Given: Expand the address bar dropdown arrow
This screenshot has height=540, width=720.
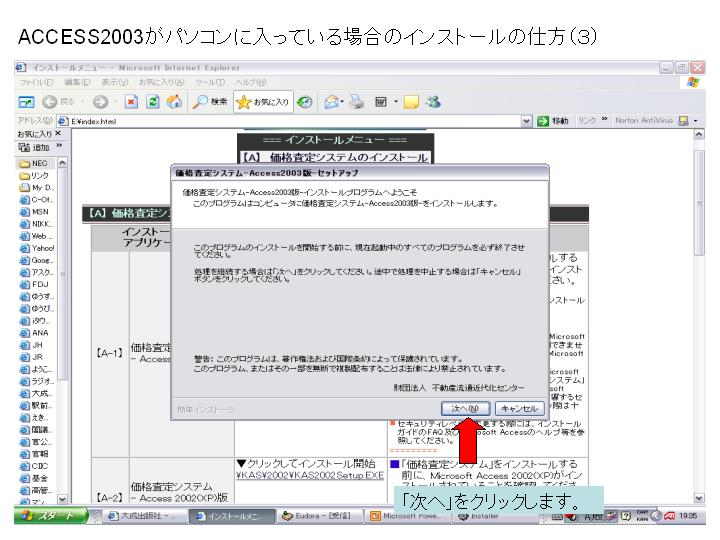Looking at the screenshot, I should 527,121.
